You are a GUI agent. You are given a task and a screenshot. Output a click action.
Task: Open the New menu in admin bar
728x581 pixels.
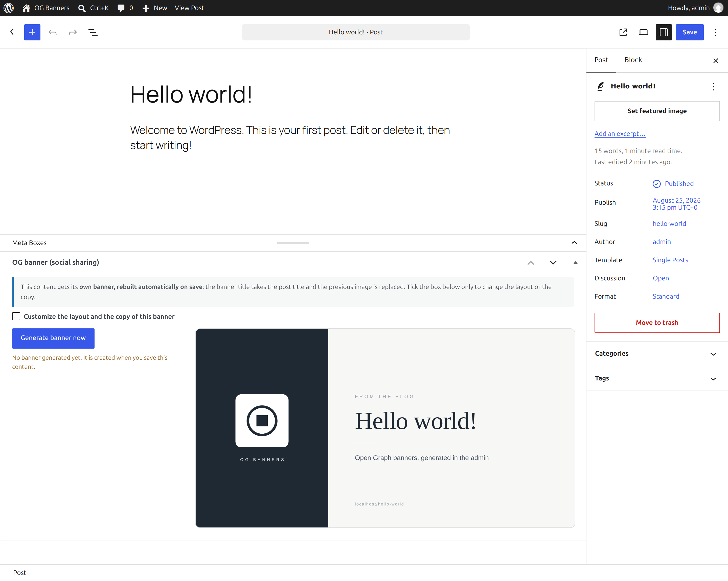click(155, 8)
